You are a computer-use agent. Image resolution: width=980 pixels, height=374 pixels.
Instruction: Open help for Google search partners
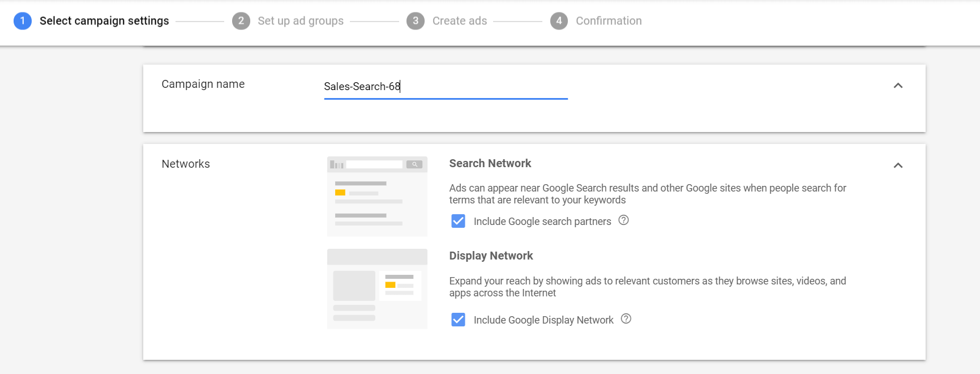pyautogui.click(x=623, y=220)
